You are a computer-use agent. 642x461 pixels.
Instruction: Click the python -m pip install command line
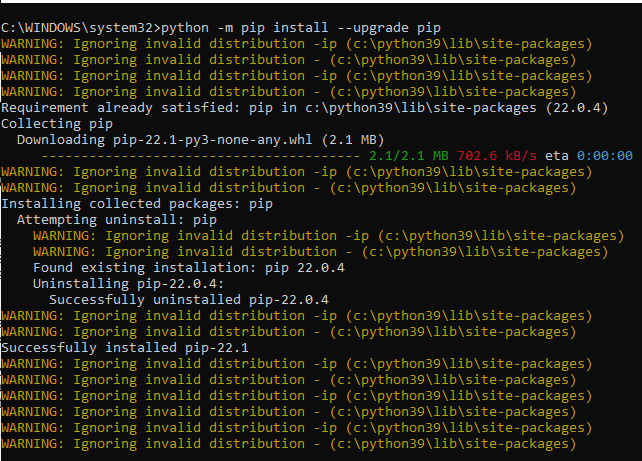pos(221,28)
